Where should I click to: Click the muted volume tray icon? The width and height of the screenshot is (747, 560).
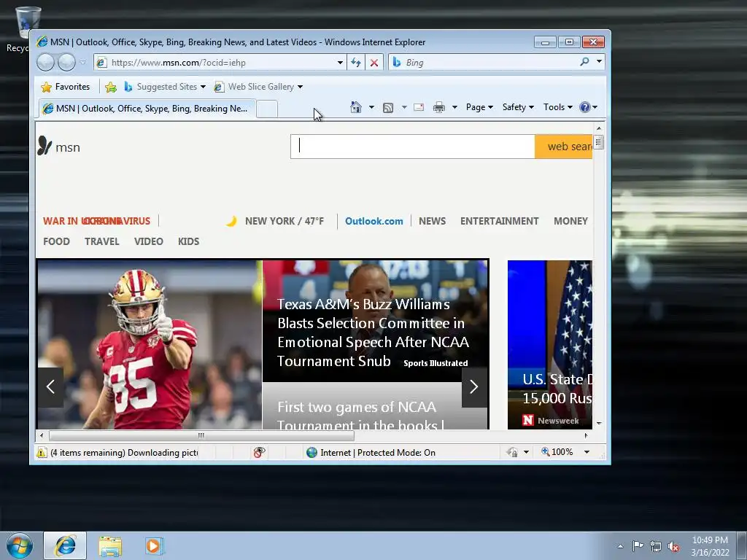pos(673,547)
